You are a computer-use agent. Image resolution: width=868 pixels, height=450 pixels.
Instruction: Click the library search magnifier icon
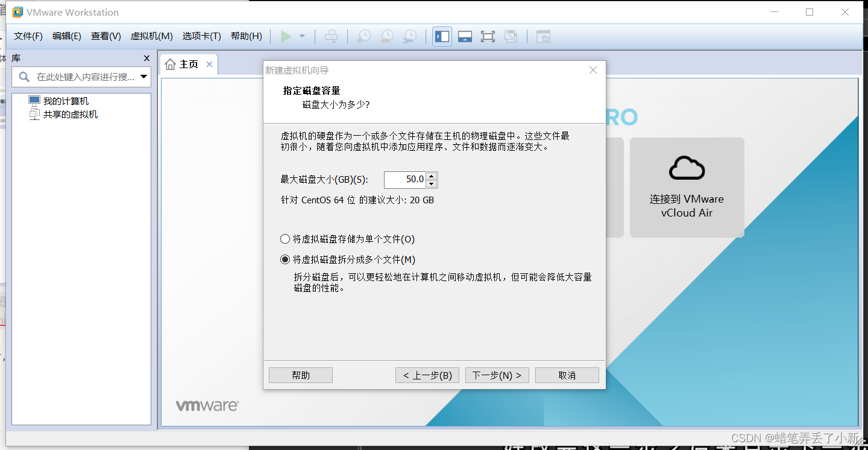[24, 77]
